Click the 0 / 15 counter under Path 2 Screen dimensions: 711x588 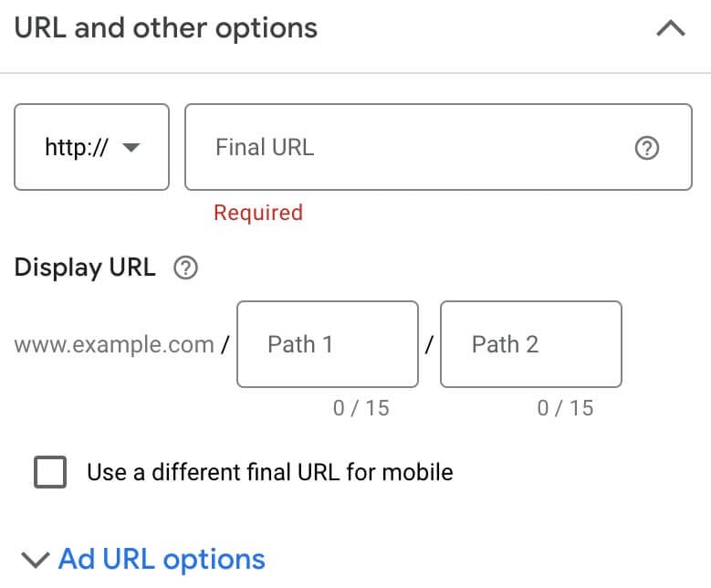565,407
